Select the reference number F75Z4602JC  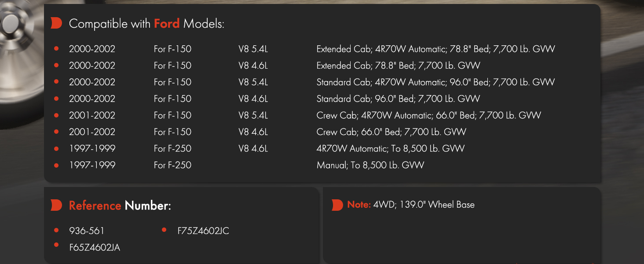pos(203,231)
